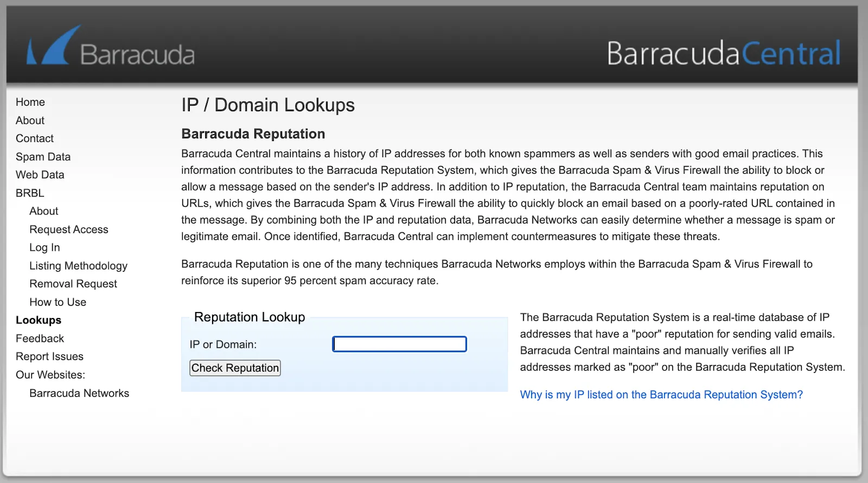Open Removal Request page
This screenshot has width=868, height=483.
[73, 284]
